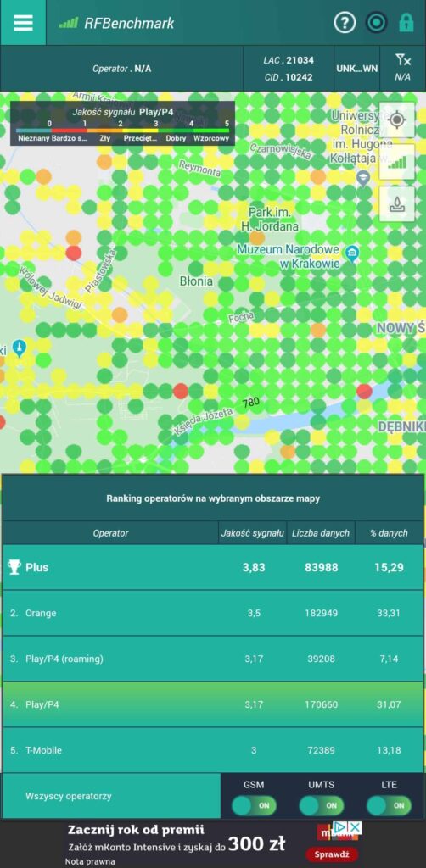This screenshot has height=868, width=426.
Task: Tap the circular record/measurement icon
Action: tap(376, 23)
